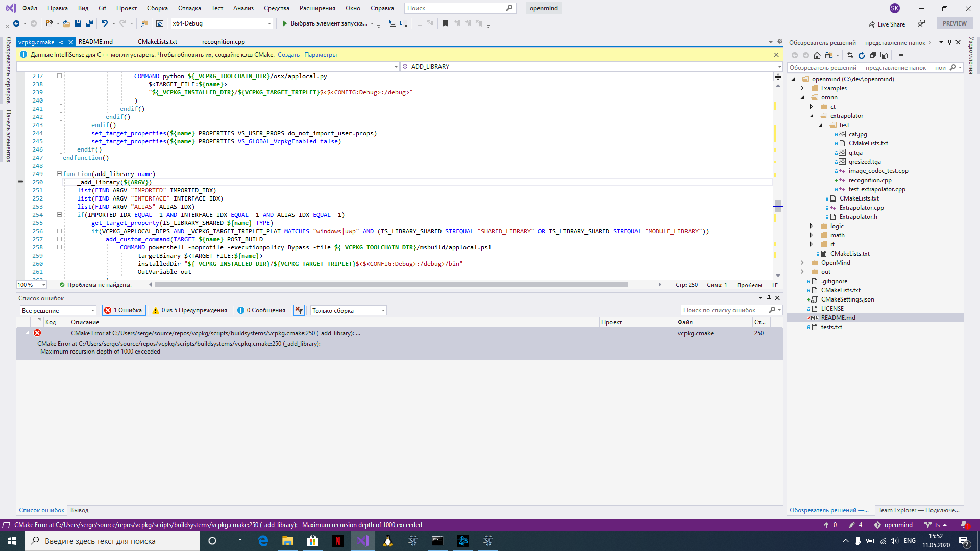Click the Undo icon in the toolbar
Image resolution: width=980 pixels, height=551 pixels.
(104, 23)
